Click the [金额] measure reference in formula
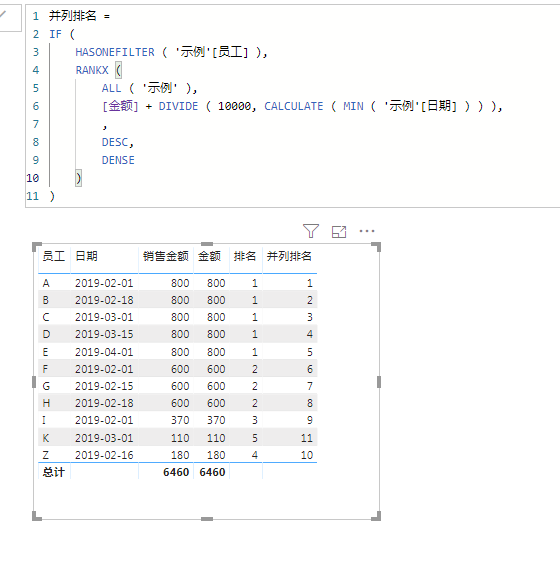 120,106
